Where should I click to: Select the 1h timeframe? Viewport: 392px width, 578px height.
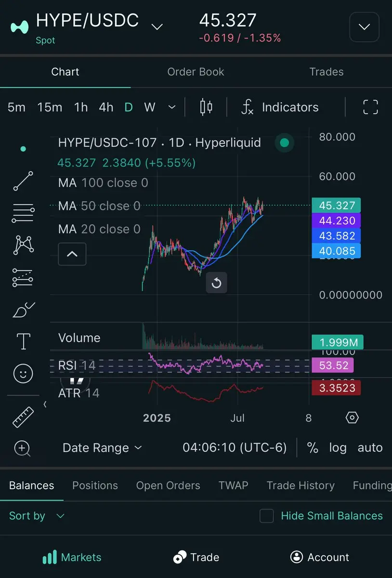click(81, 108)
